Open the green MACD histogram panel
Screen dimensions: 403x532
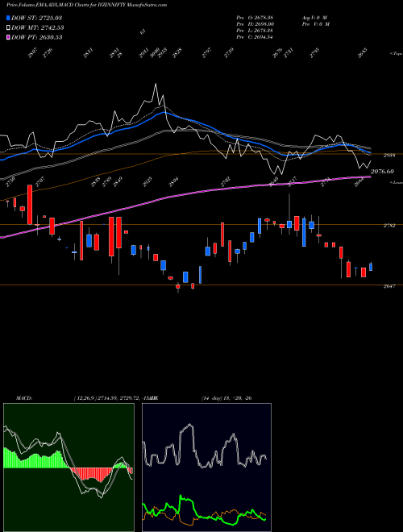tap(69, 468)
